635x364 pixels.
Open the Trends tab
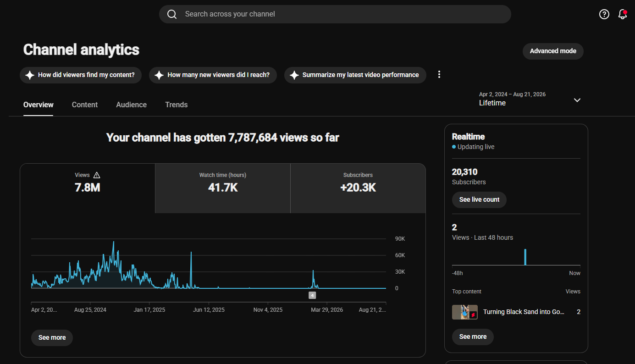pos(177,105)
